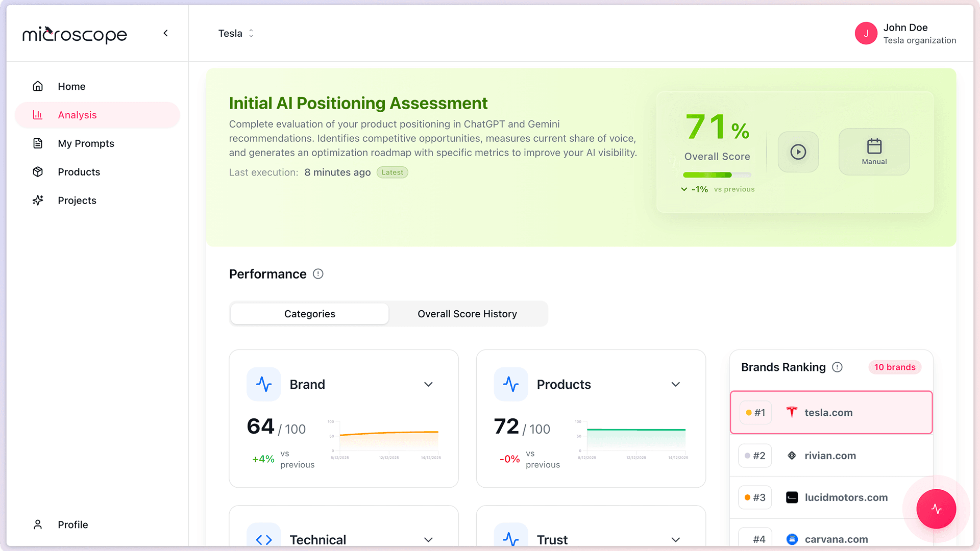Expand the Products category details
Viewport: 980px width, 551px height.
675,384
